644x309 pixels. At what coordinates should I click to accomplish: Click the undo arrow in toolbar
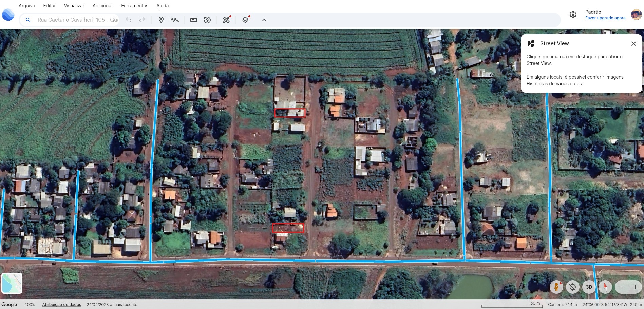tap(129, 20)
